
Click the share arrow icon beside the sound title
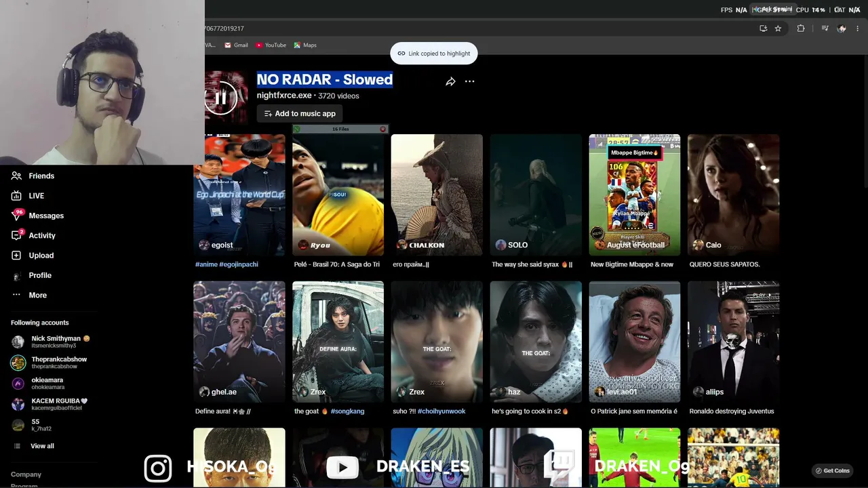tap(450, 81)
